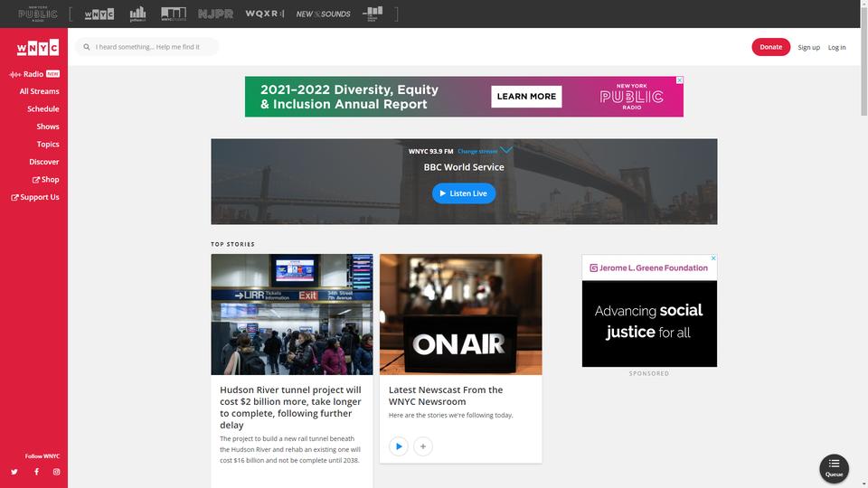Open the BBC World Service show title
Image resolution: width=868 pixels, height=488 pixels.
click(464, 167)
